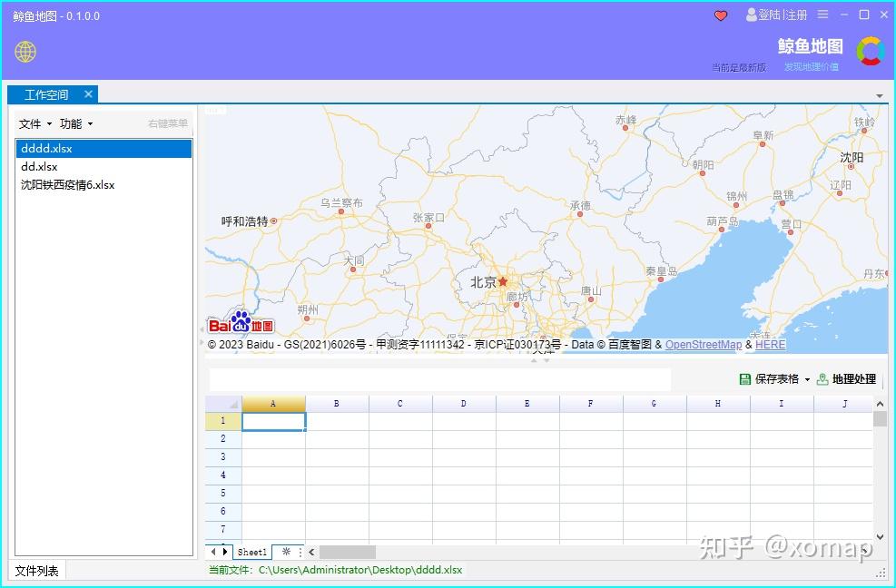Click horizontal scrollbar left arrow
The height and width of the screenshot is (588, 896).
[311, 552]
